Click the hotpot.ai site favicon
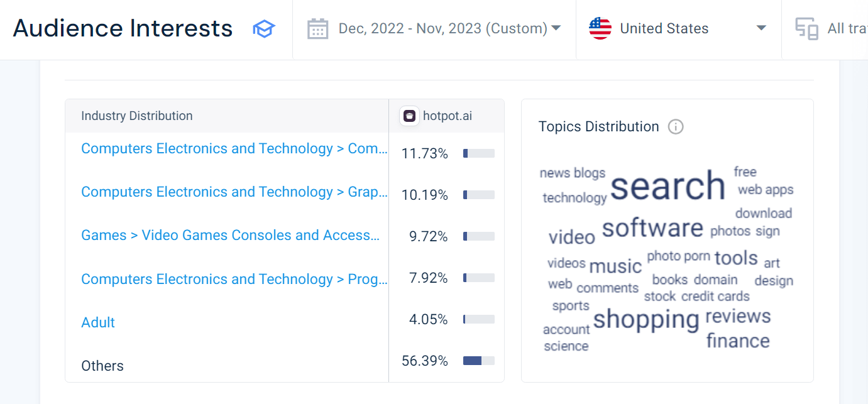The height and width of the screenshot is (404, 868). tap(409, 116)
